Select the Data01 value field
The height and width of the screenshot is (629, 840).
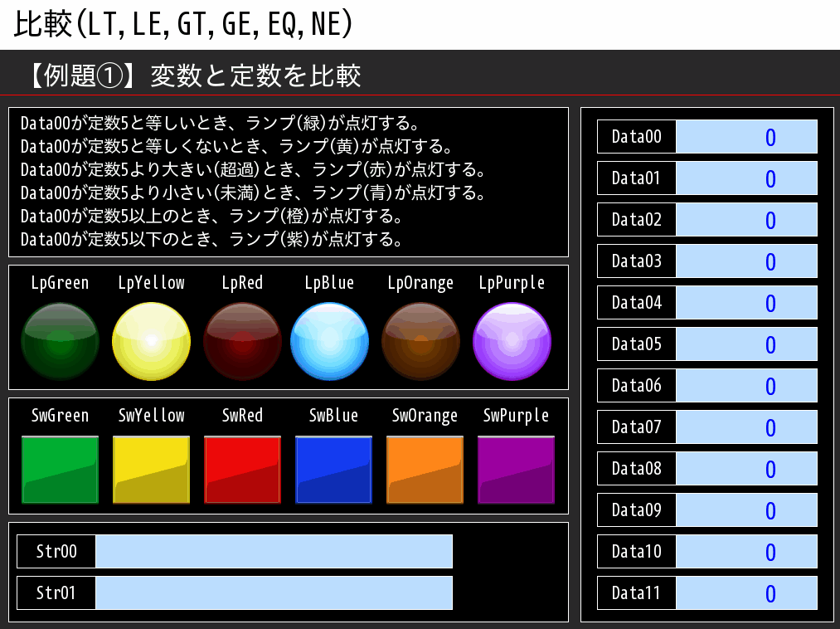click(746, 178)
